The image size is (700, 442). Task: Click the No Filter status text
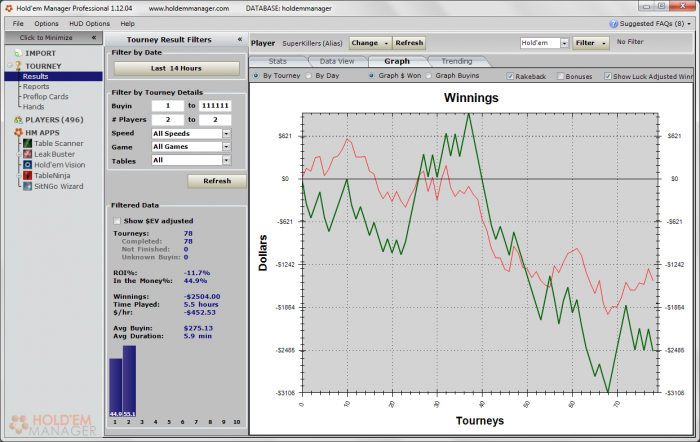tap(630, 42)
